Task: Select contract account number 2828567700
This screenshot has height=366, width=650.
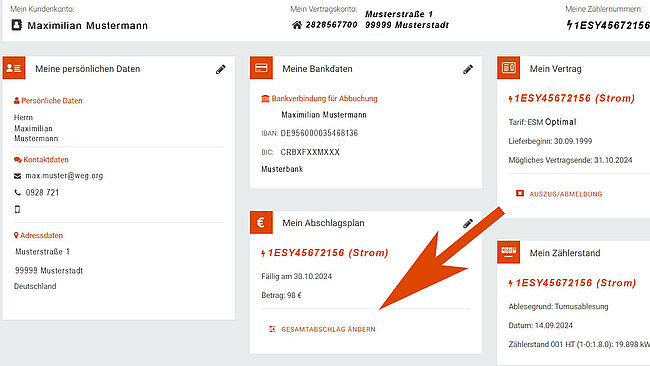Action: click(x=332, y=25)
